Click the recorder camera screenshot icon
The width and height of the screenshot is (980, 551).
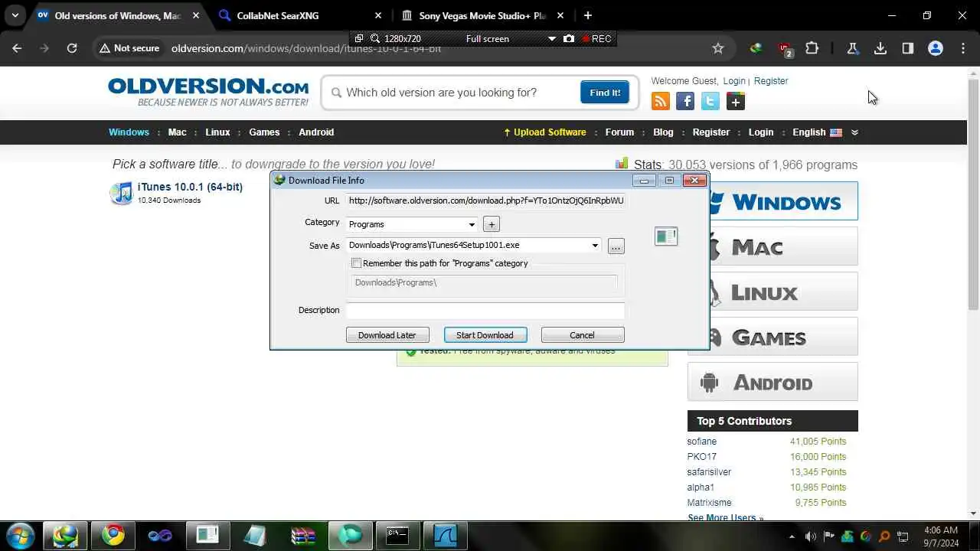click(569, 38)
